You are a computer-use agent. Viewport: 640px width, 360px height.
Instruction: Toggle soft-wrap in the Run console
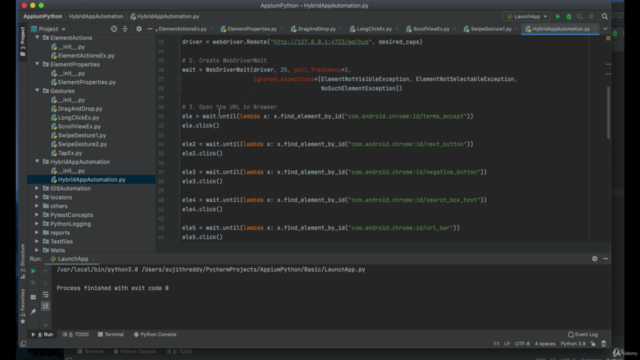click(x=45, y=294)
